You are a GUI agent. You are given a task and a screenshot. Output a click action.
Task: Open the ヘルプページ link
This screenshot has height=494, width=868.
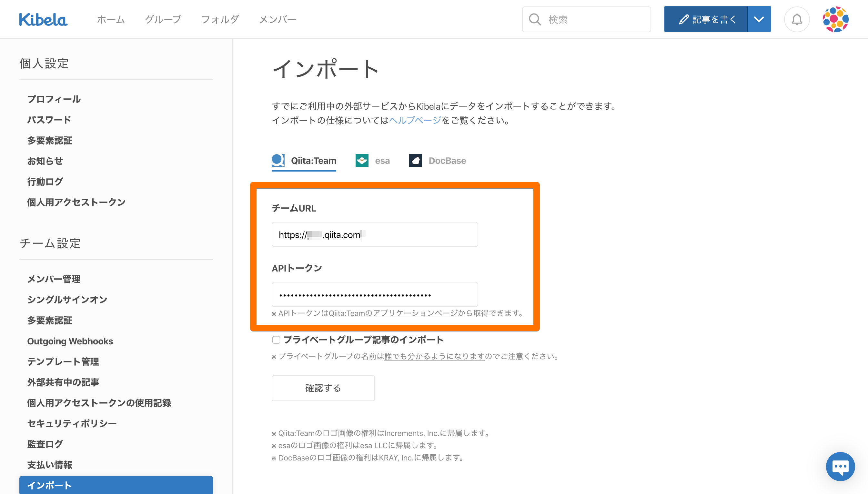point(415,120)
